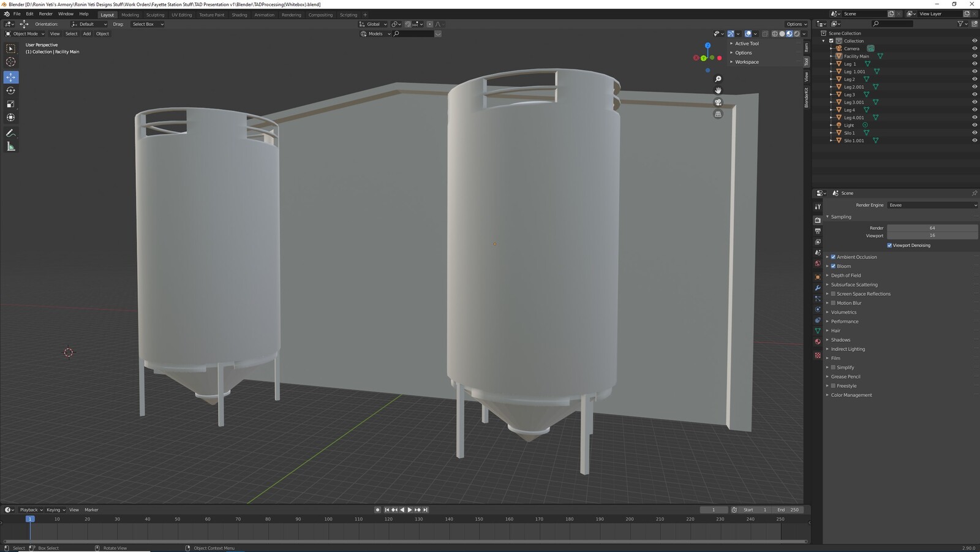Select the Annotate tool
The width and height of the screenshot is (980, 552).
click(x=11, y=133)
